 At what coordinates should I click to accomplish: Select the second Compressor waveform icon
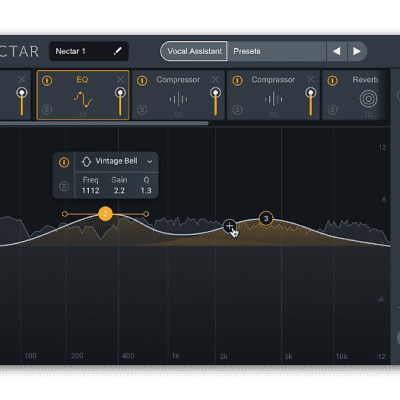273,99
